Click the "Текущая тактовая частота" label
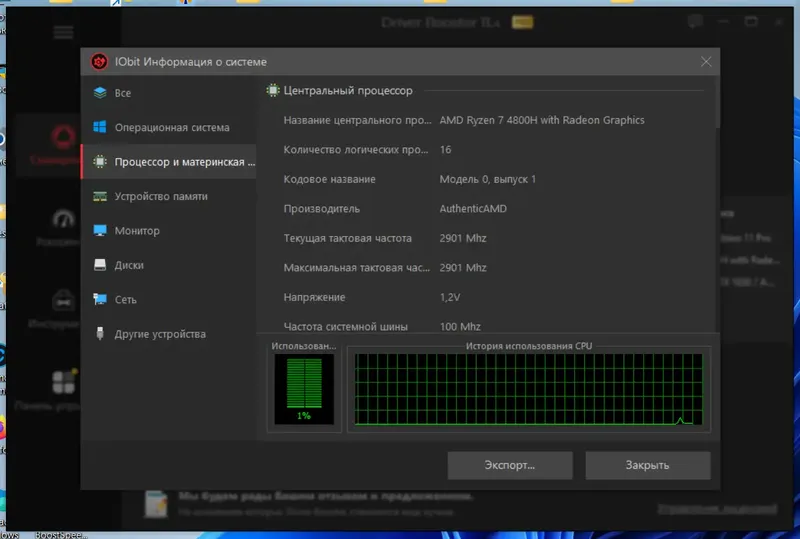The image size is (800, 539). (x=347, y=238)
